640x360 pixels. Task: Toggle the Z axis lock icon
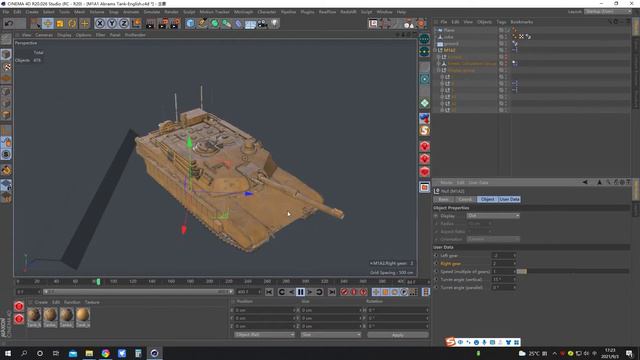pos(124,23)
